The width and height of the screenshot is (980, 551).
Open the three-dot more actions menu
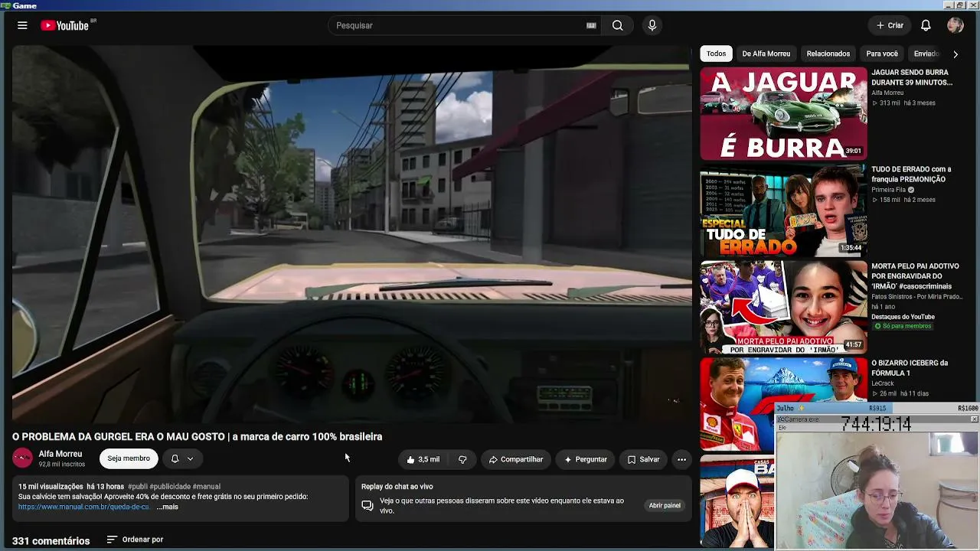click(681, 459)
